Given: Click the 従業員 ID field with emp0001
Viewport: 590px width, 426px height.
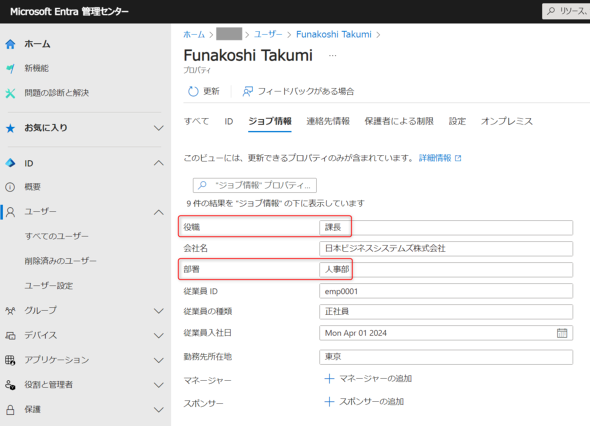Looking at the screenshot, I should coord(446,291).
